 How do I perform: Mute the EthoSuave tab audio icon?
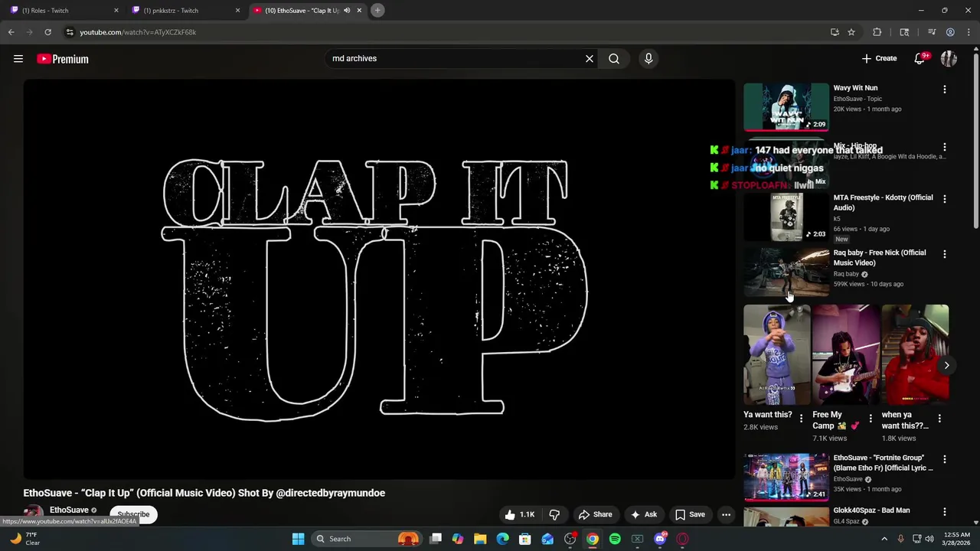pos(347,11)
